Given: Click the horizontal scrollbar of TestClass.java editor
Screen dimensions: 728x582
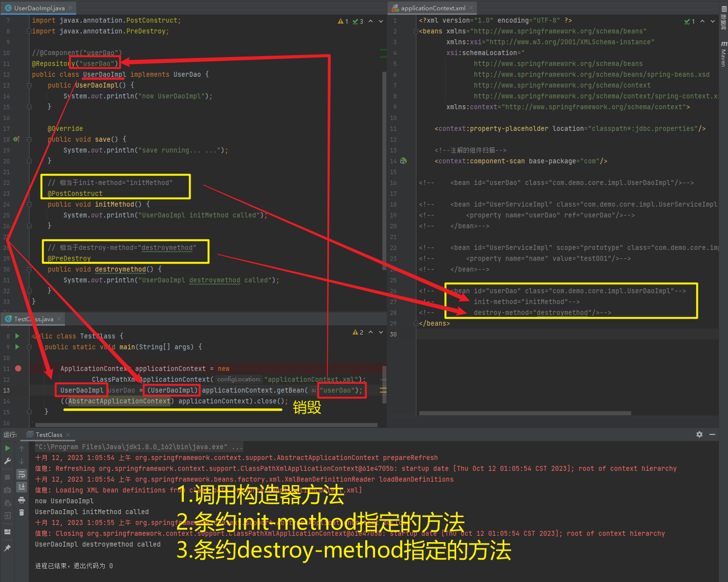Looking at the screenshot, I should [206, 425].
